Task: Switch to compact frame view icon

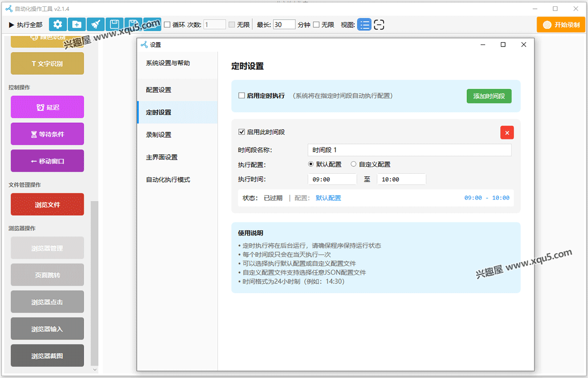Action: (379, 24)
